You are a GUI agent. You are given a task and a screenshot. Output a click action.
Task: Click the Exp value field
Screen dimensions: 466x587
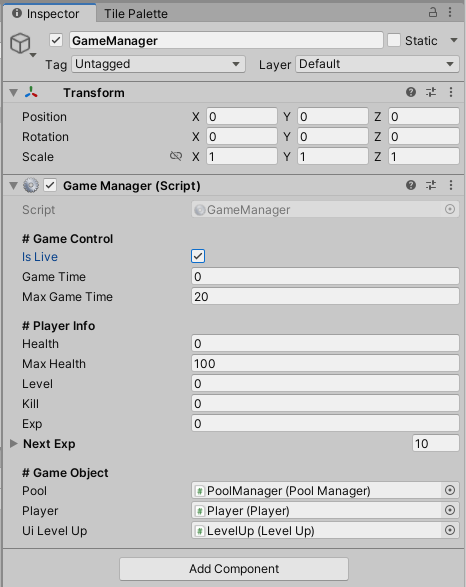click(x=325, y=423)
